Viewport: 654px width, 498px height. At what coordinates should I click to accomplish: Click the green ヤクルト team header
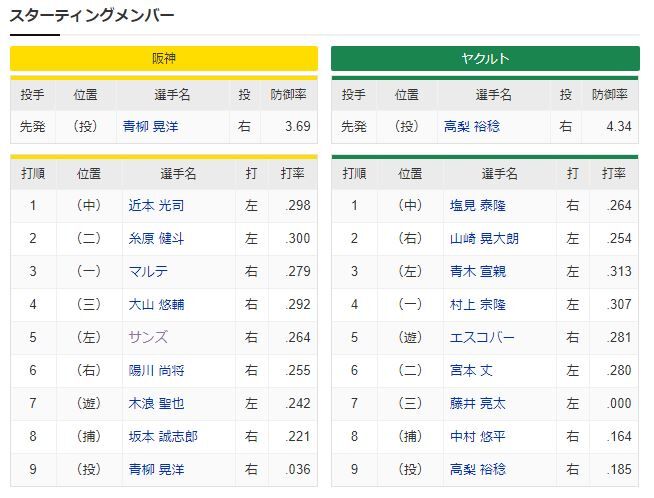tap(485, 58)
